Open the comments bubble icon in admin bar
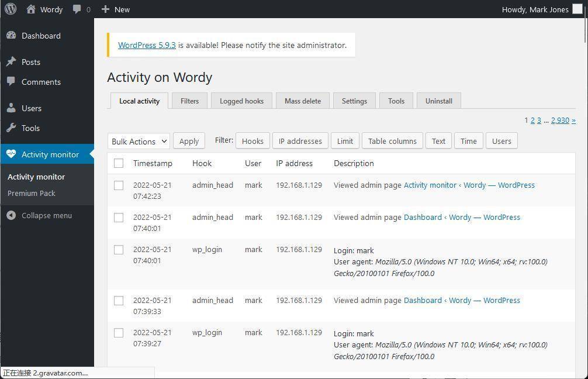This screenshot has width=588, height=379. pyautogui.click(x=77, y=9)
